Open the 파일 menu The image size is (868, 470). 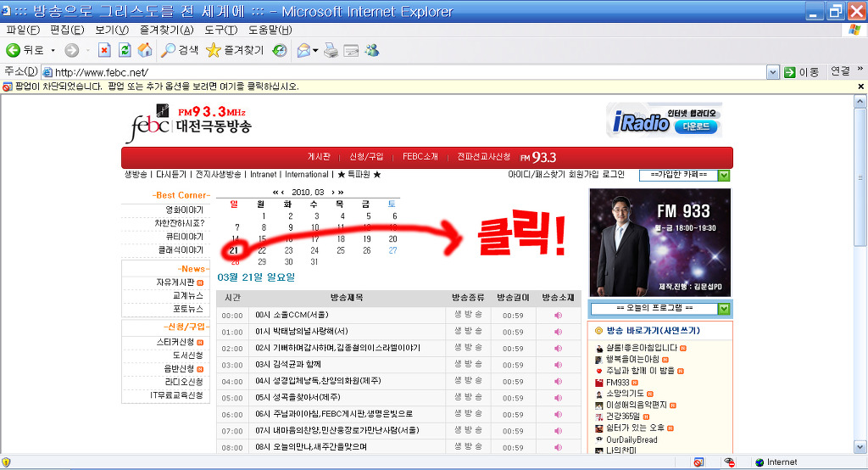(23, 30)
